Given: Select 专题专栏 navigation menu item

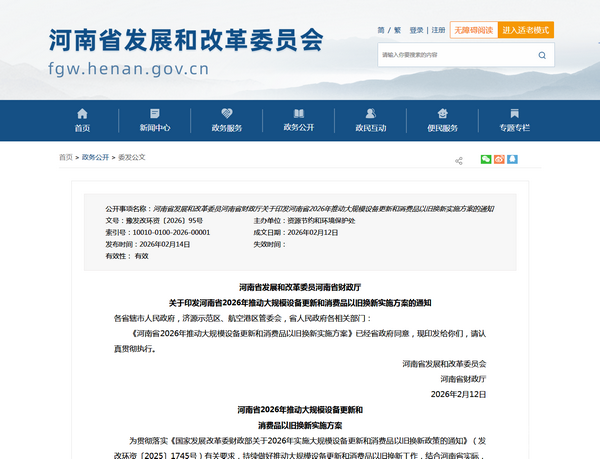Looking at the screenshot, I should (x=515, y=120).
